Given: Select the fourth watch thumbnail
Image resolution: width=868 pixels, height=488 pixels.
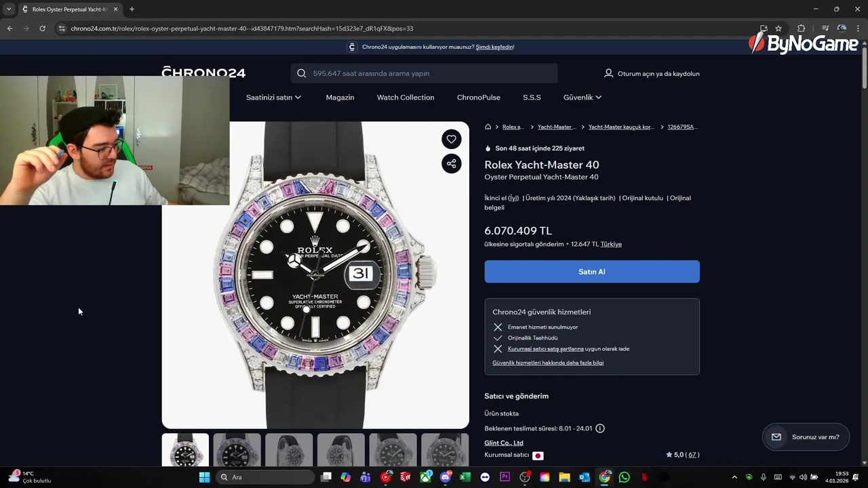Looking at the screenshot, I should click(x=341, y=450).
